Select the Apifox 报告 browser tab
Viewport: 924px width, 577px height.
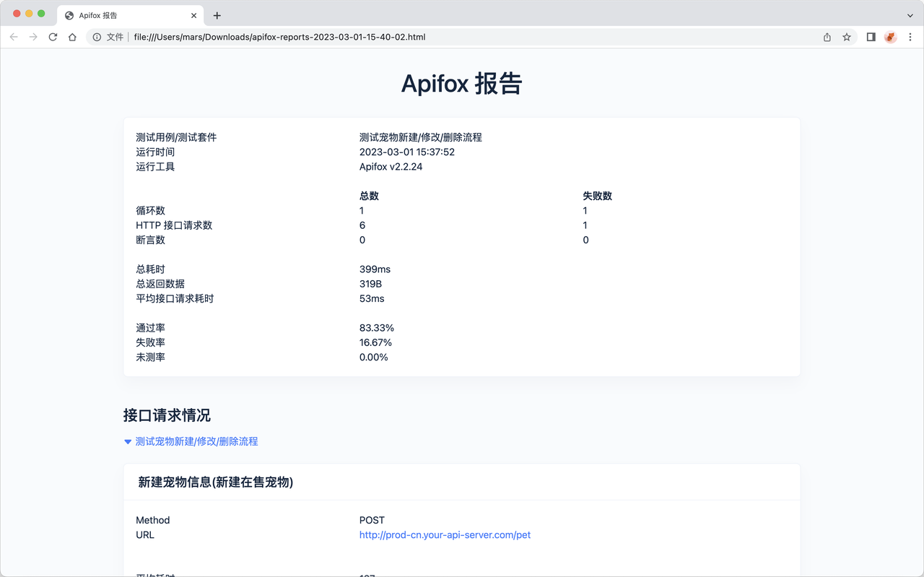pyautogui.click(x=130, y=15)
